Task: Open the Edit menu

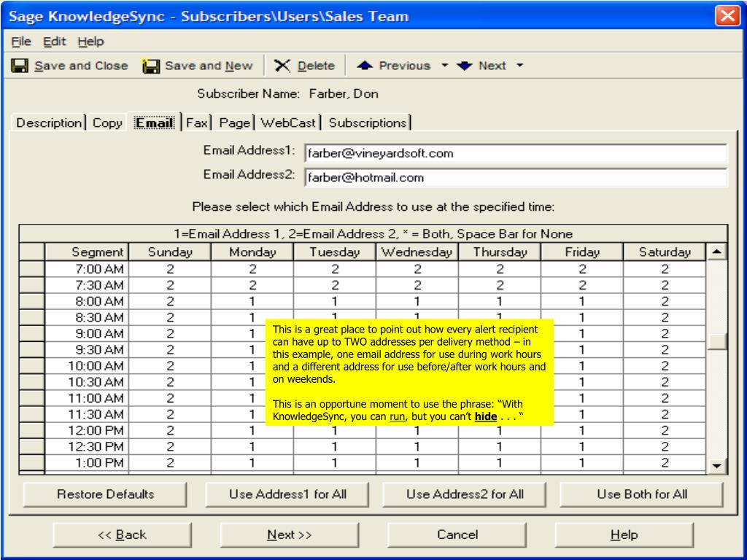Action: coord(54,42)
